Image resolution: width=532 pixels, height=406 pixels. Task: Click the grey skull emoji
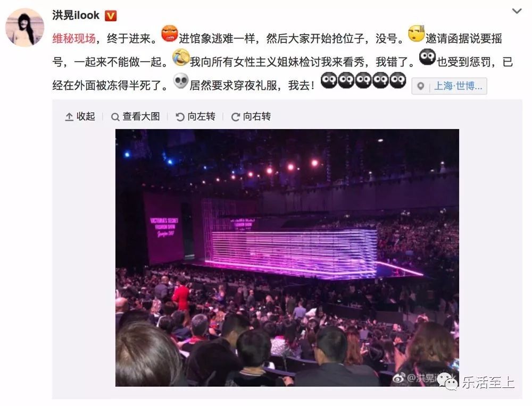pyautogui.click(x=181, y=81)
